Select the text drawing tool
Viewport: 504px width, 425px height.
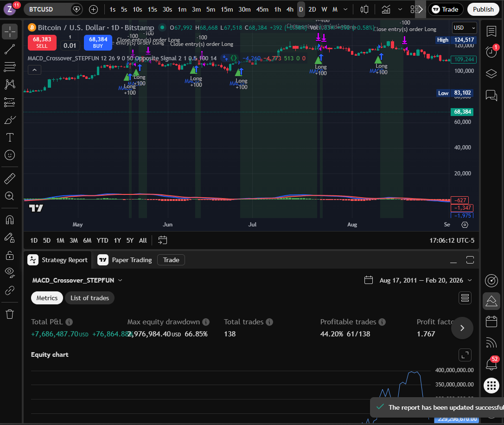pyautogui.click(x=10, y=137)
